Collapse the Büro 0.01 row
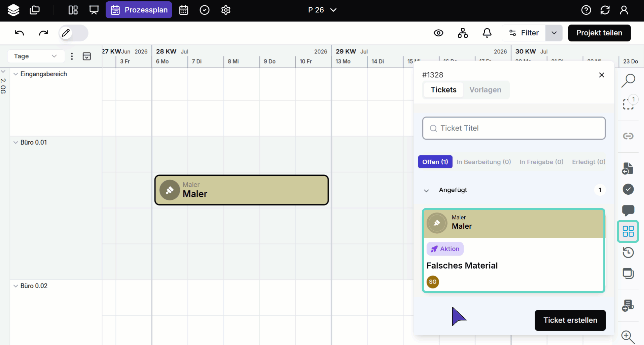Screen dimensions: 644x345 (15, 142)
